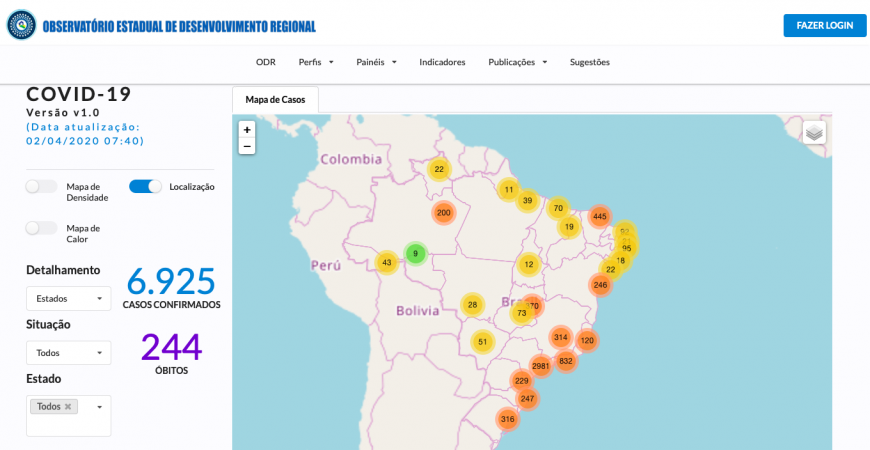The height and width of the screenshot is (450, 870).
Task: Select the Mapa de Casos tab
Action: (x=275, y=100)
